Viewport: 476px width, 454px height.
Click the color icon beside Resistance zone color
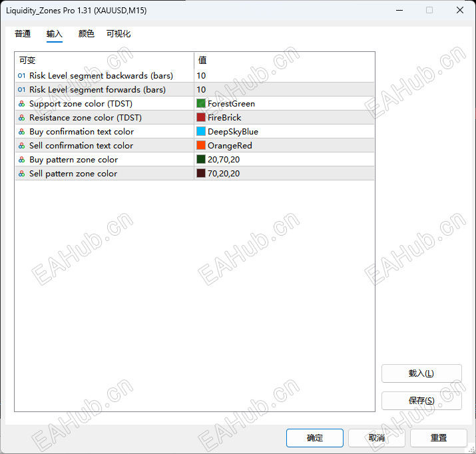(21, 118)
